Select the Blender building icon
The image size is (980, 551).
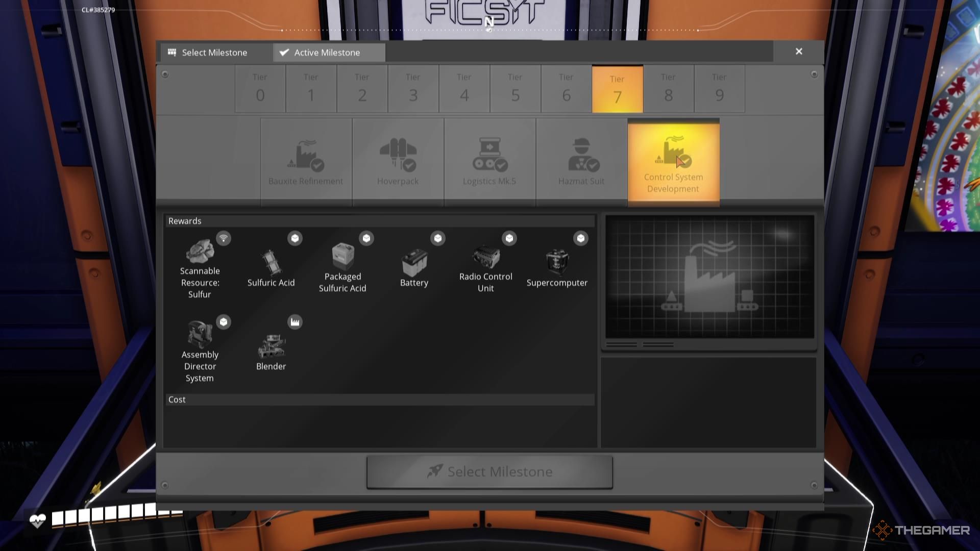click(271, 344)
